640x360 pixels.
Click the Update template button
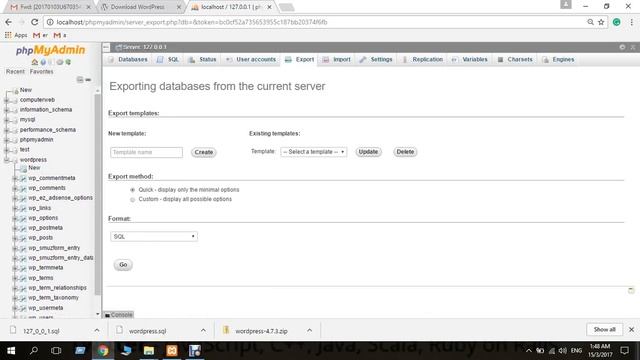tap(368, 152)
